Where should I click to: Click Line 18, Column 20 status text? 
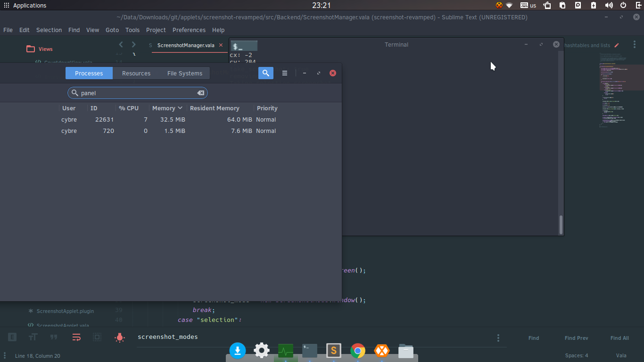[x=38, y=356]
